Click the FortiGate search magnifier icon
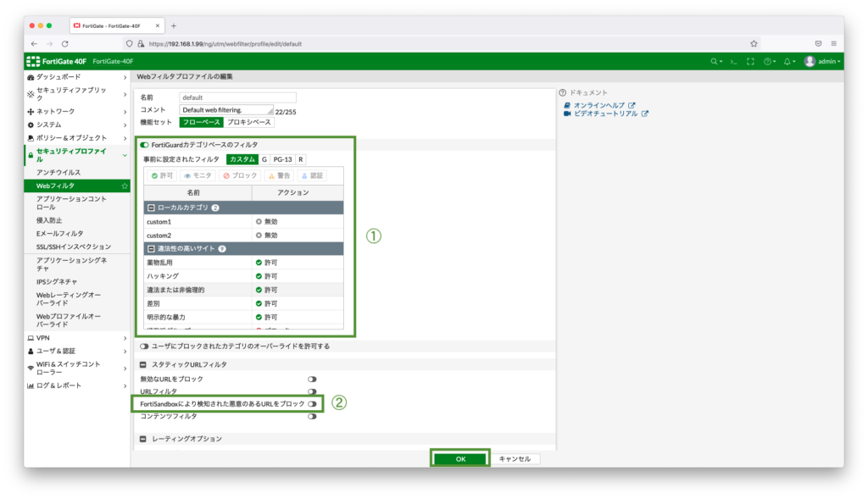This screenshot has height=499, width=868. pos(714,61)
